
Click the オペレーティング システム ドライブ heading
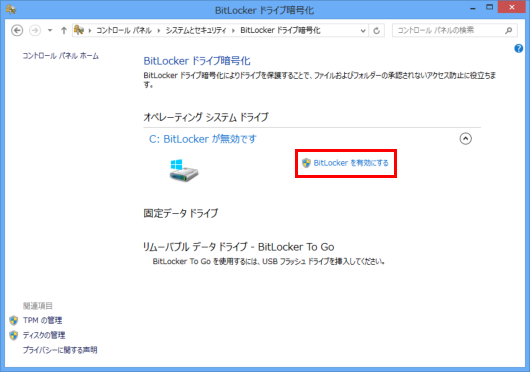[x=206, y=117]
